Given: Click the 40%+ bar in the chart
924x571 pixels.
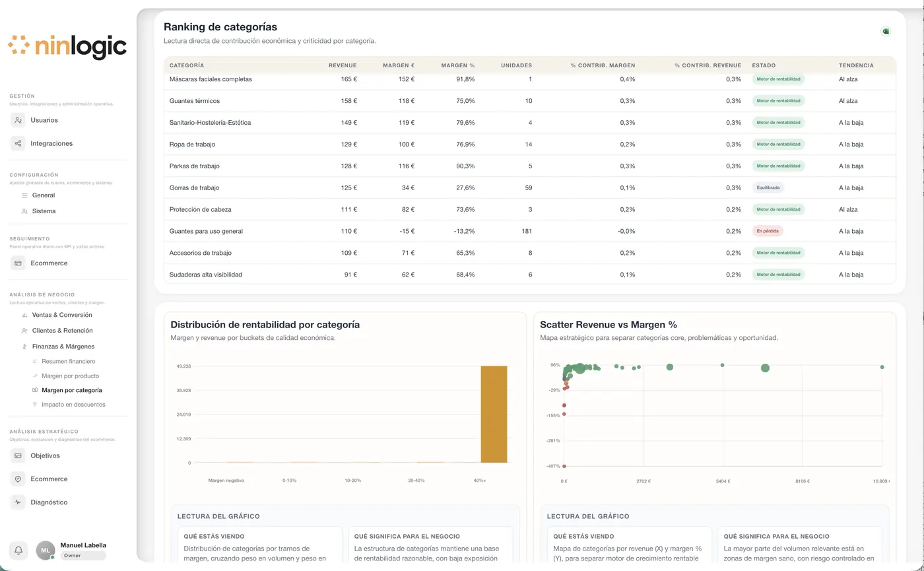Looking at the screenshot, I should point(494,414).
